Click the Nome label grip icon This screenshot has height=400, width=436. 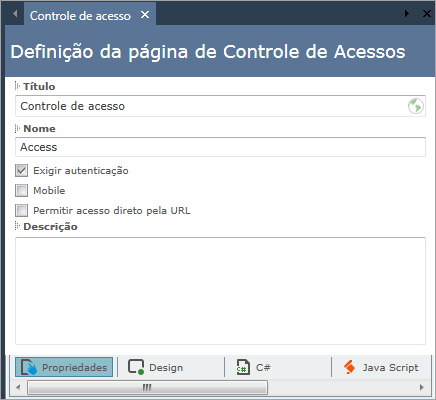(x=17, y=128)
